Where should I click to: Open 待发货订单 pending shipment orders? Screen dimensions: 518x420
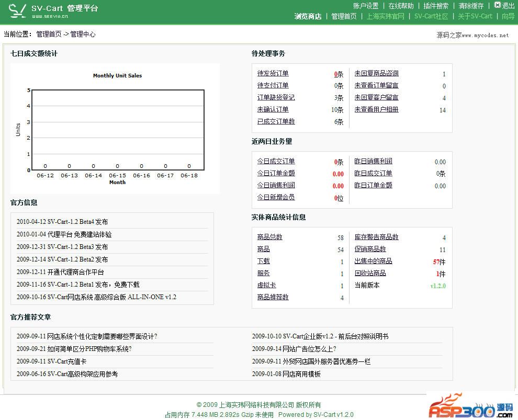click(273, 73)
